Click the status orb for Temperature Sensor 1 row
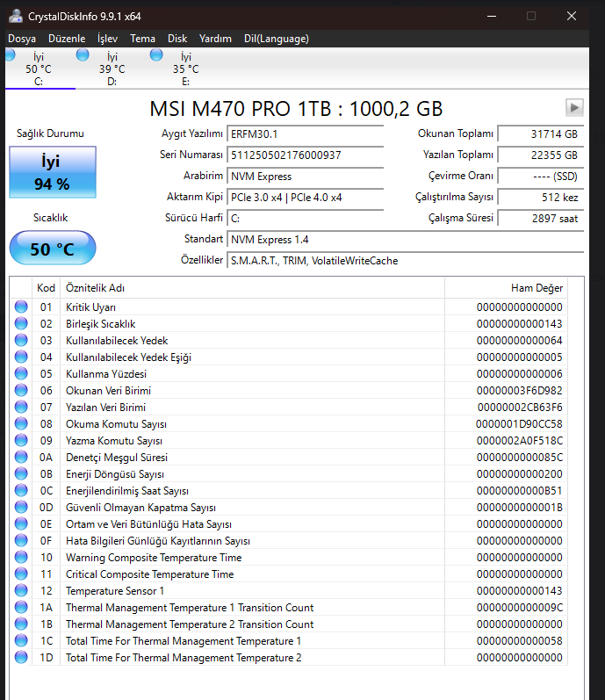This screenshot has height=700, width=605. point(21,590)
